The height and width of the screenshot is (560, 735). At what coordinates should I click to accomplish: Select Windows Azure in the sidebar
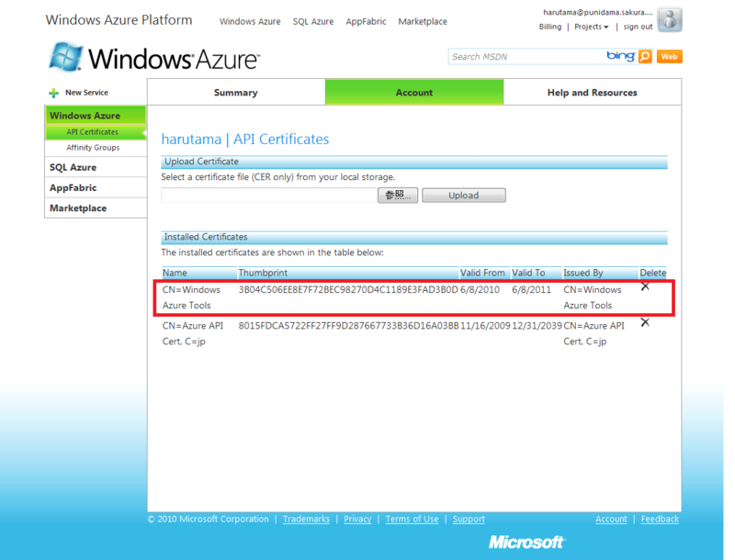click(96, 115)
